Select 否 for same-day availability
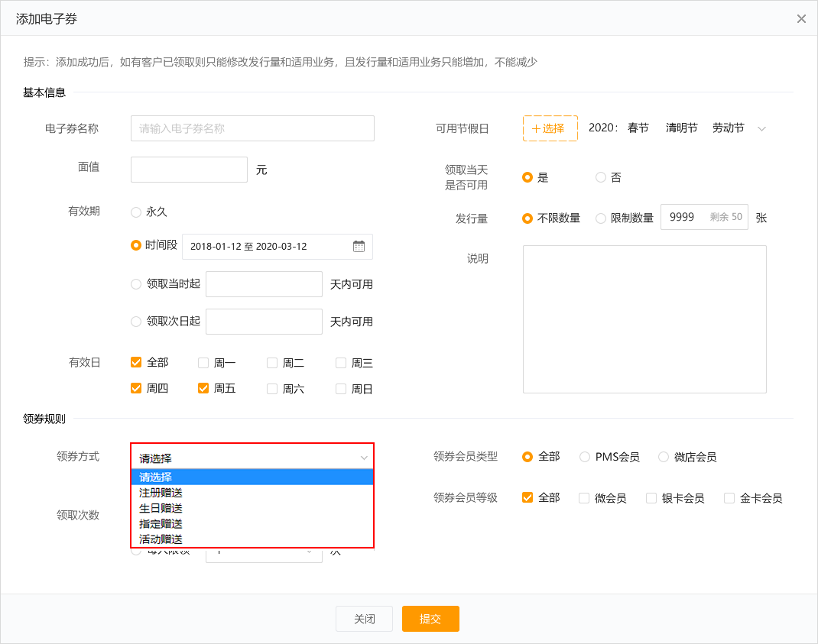 601,177
